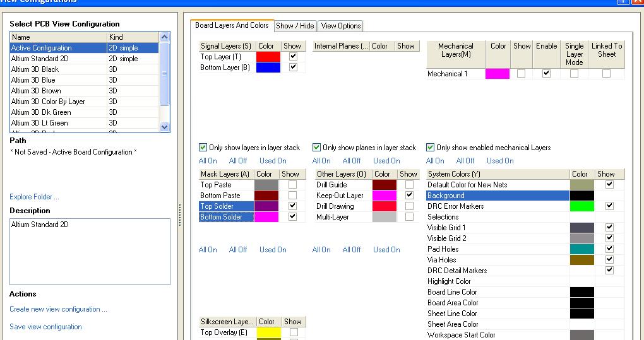644x340 pixels.
Task: Change Pad Holes teal color swatch
Action: point(582,249)
